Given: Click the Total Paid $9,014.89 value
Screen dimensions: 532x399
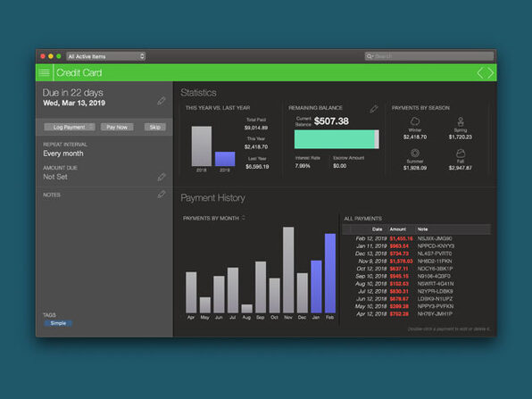Looking at the screenshot, I should tap(256, 128).
